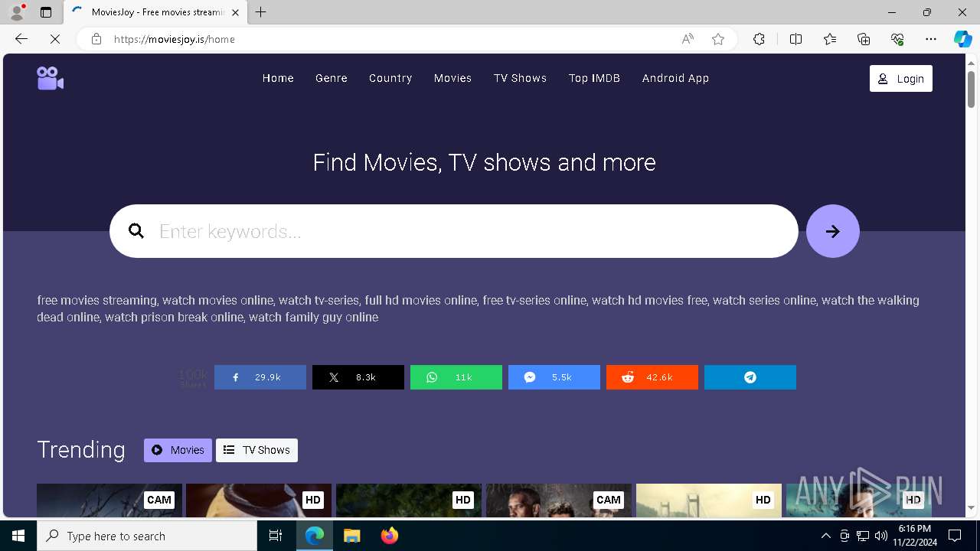Open Favorites list in toolbar

[x=830, y=39]
